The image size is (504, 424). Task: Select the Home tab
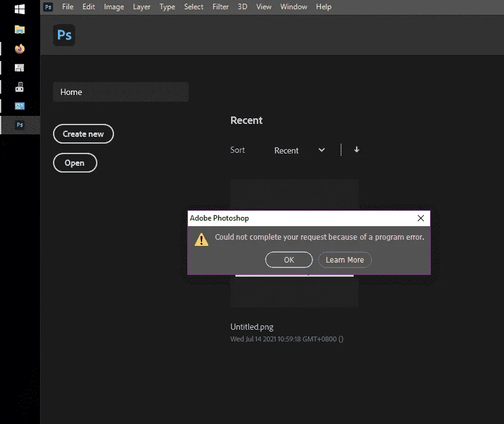(121, 92)
